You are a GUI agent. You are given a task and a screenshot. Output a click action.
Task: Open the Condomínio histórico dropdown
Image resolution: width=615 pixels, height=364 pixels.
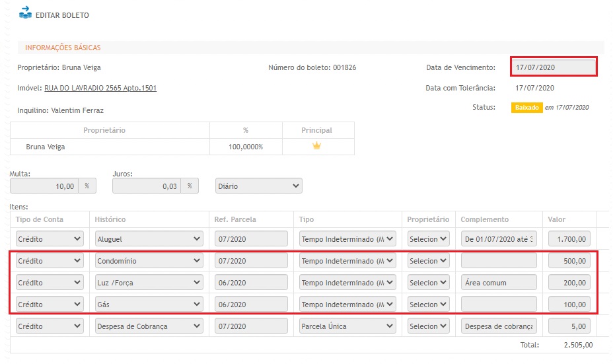(x=149, y=261)
